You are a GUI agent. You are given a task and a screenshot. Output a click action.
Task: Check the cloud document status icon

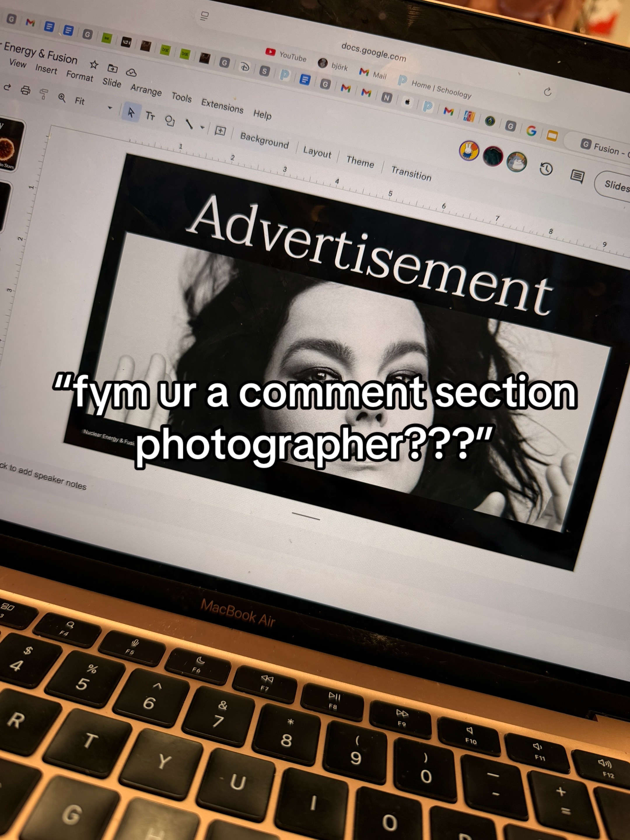click(x=131, y=72)
